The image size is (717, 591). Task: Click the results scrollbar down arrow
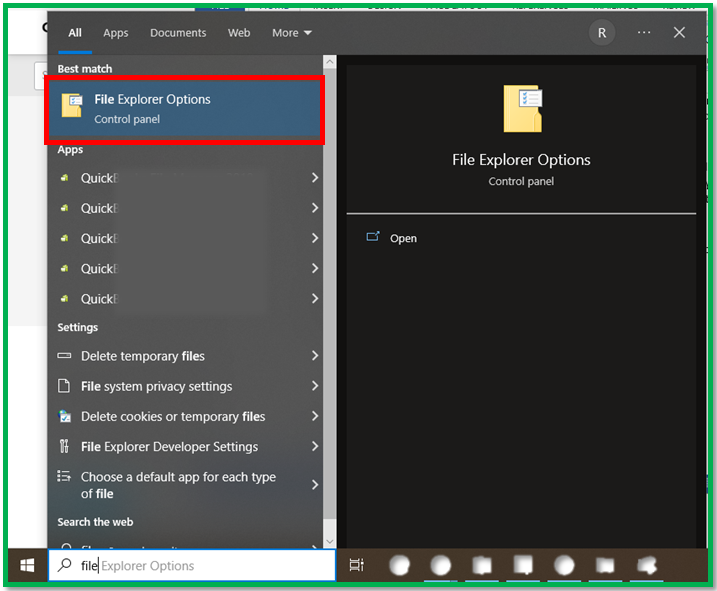[x=330, y=542]
